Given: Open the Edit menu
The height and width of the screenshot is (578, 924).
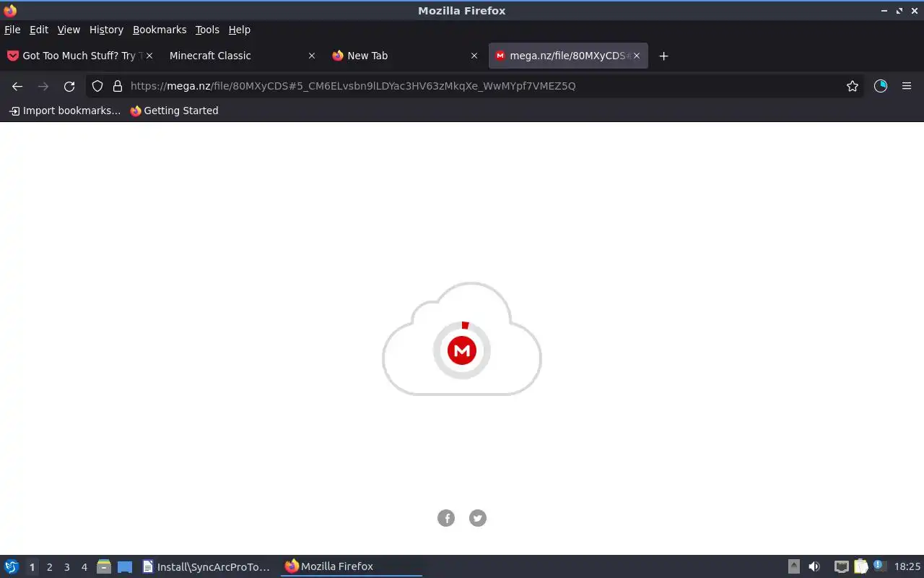Looking at the screenshot, I should (x=39, y=30).
